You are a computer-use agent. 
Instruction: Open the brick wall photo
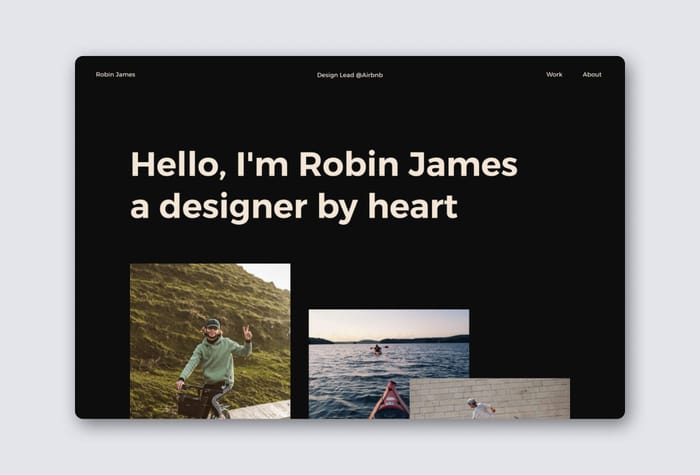tap(490, 398)
